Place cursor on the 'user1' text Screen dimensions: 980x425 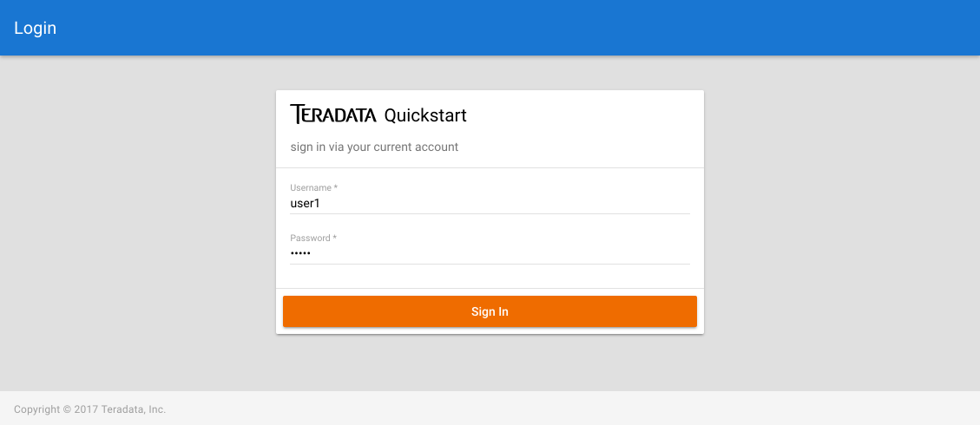tap(306, 204)
